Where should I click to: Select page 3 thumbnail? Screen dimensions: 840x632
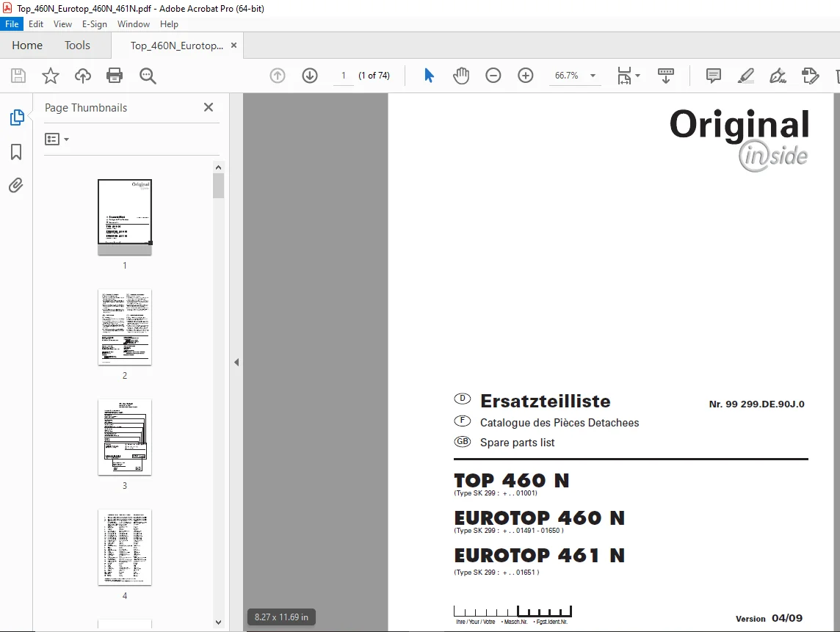[x=125, y=437]
